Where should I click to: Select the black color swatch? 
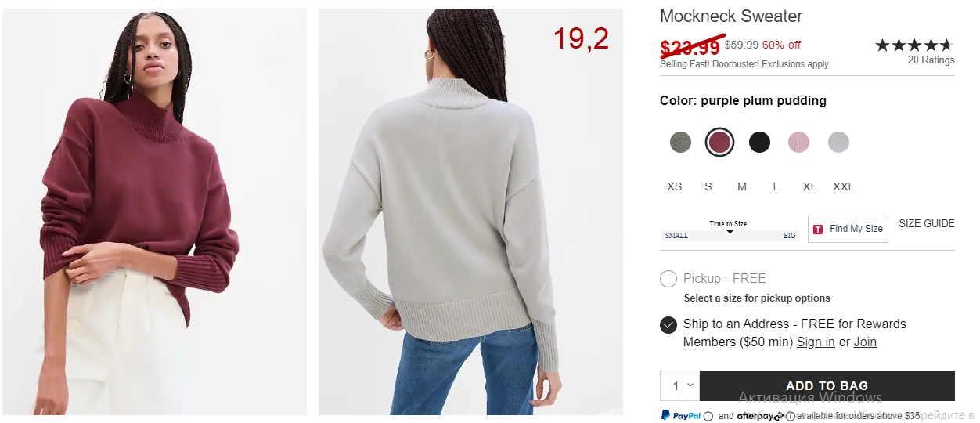(759, 142)
